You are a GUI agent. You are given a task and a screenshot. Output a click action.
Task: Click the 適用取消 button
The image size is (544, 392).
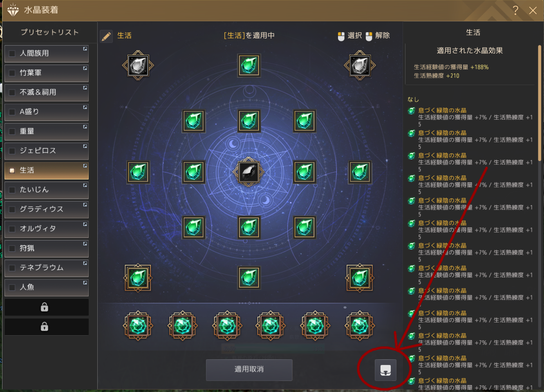coord(249,370)
